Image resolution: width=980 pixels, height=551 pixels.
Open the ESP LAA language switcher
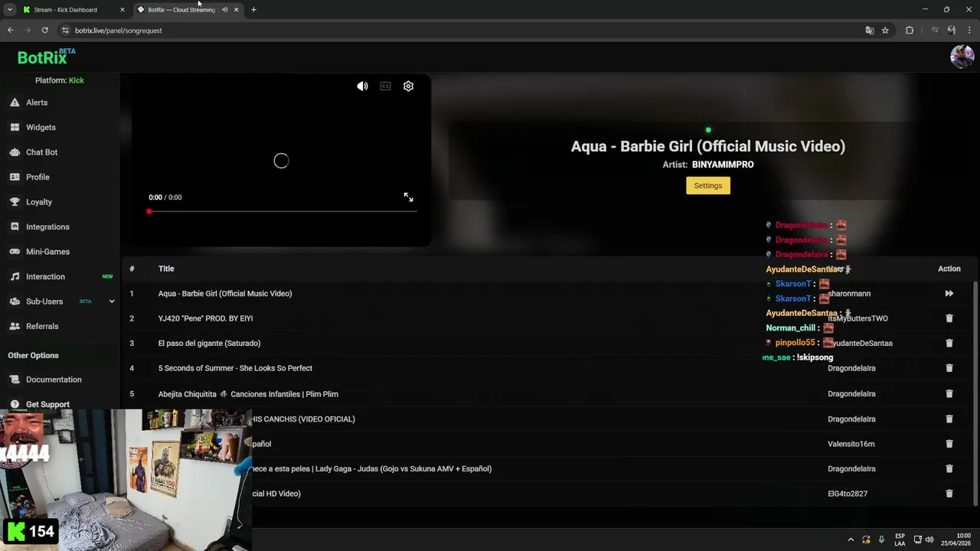tap(900, 540)
